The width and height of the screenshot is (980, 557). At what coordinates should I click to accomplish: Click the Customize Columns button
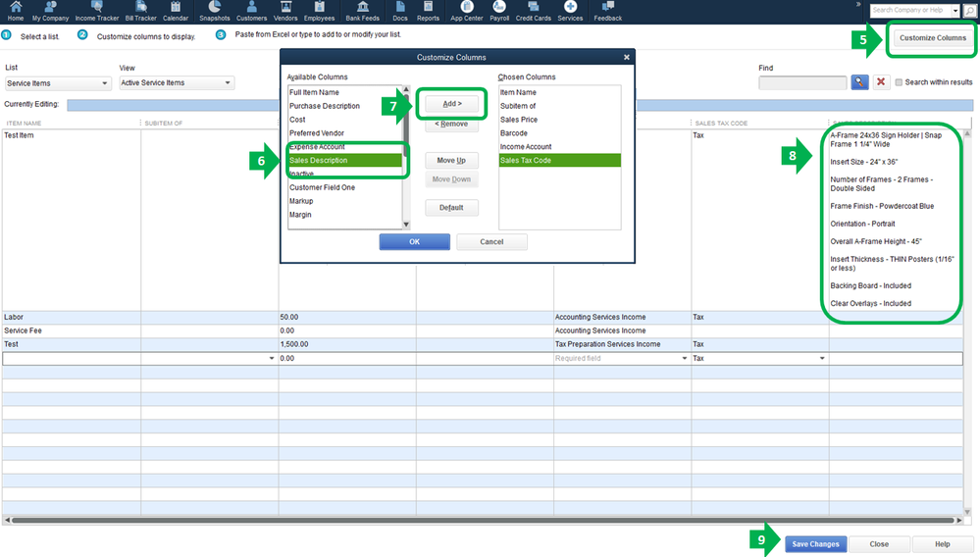click(x=933, y=38)
